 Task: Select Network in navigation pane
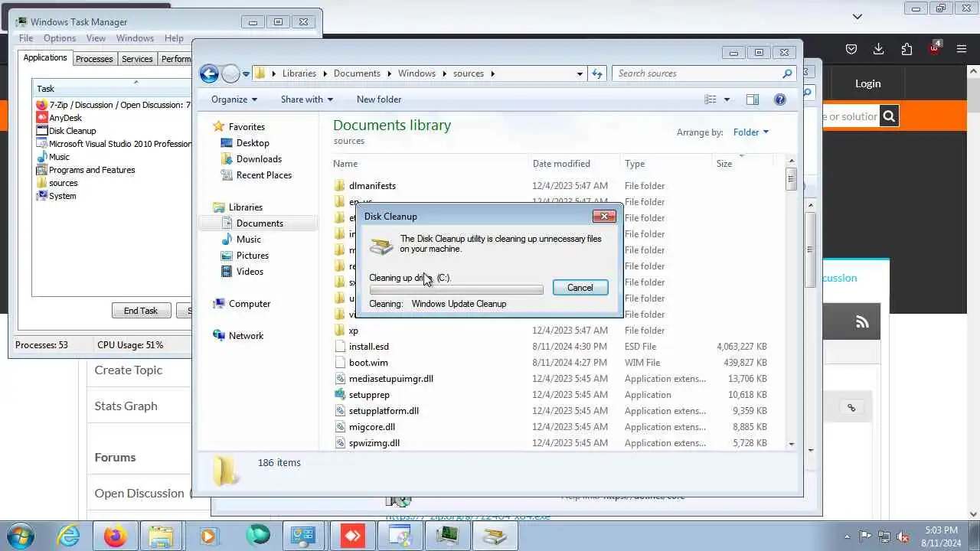(x=246, y=336)
